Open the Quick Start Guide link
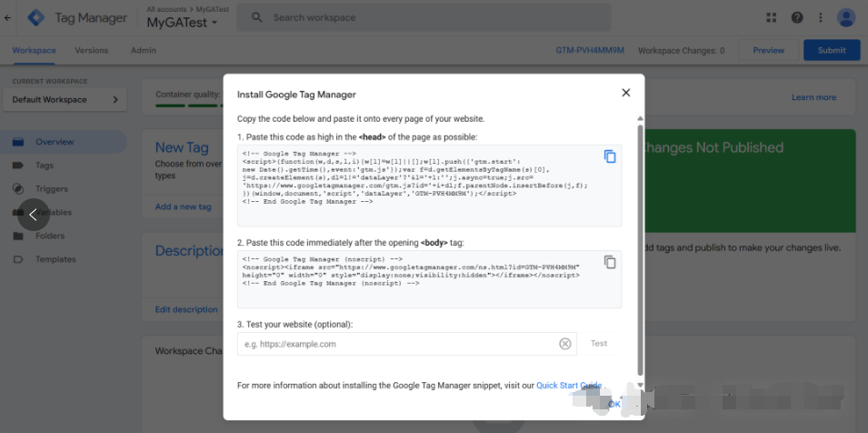This screenshot has height=433, width=868. (569, 386)
